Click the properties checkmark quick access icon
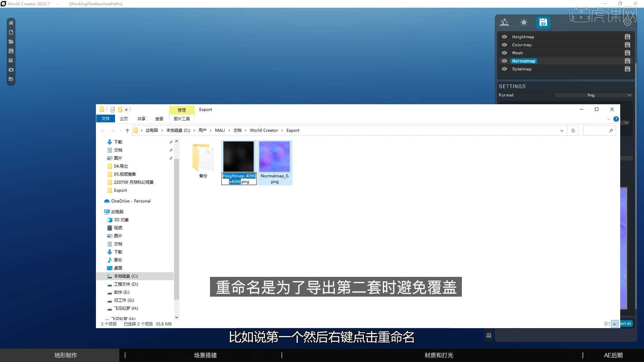The height and width of the screenshot is (362, 644). (x=113, y=110)
